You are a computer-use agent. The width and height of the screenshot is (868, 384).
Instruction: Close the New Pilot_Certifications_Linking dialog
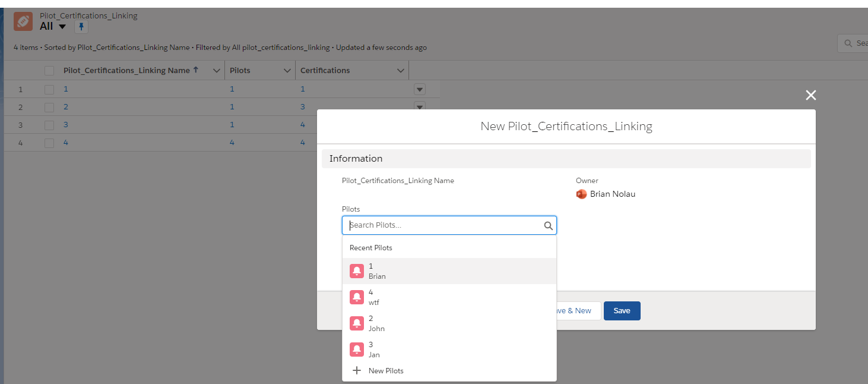810,95
